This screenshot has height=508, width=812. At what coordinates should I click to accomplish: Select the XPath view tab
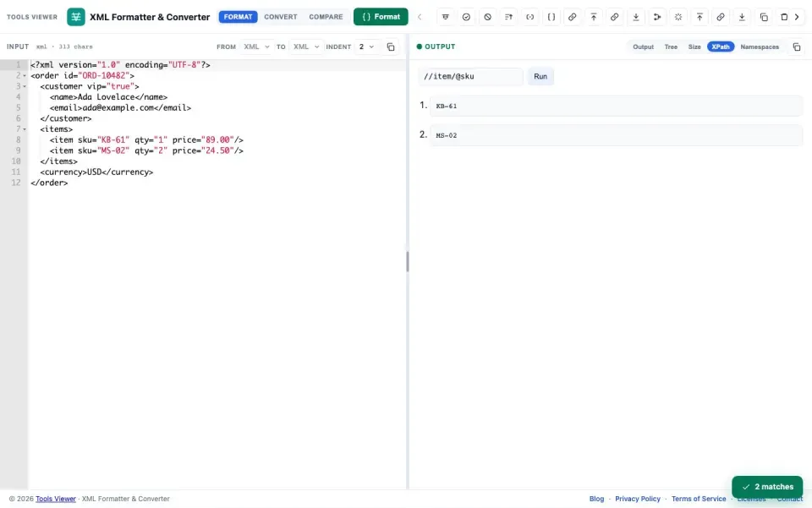[x=721, y=46]
